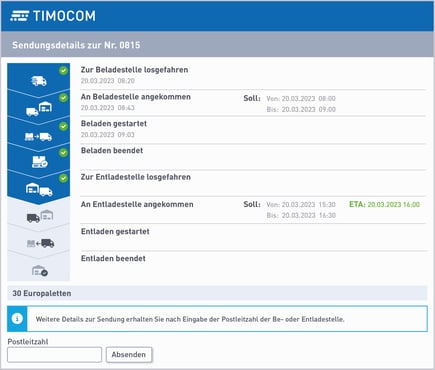
Task: Click green checkmark on first step
Action: click(63, 70)
